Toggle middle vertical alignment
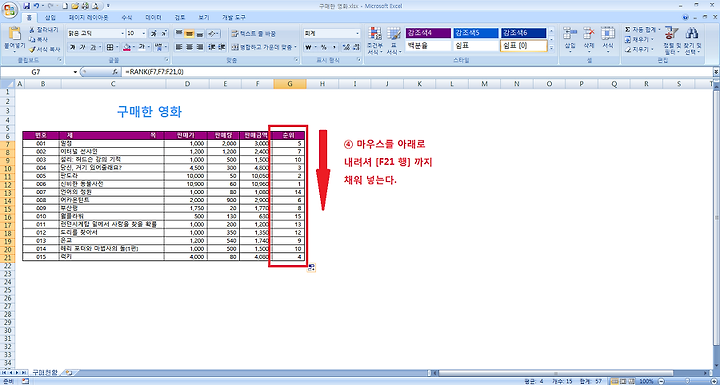 [x=189, y=34]
